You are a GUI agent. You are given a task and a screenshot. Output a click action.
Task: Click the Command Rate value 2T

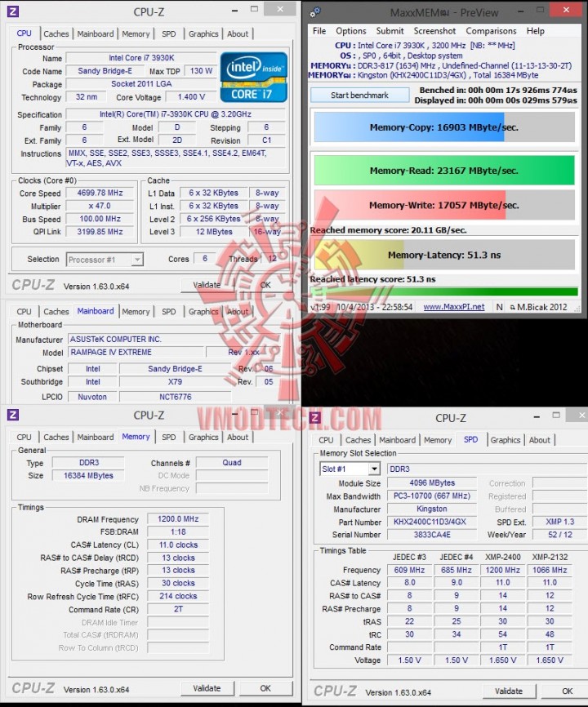pos(178,609)
